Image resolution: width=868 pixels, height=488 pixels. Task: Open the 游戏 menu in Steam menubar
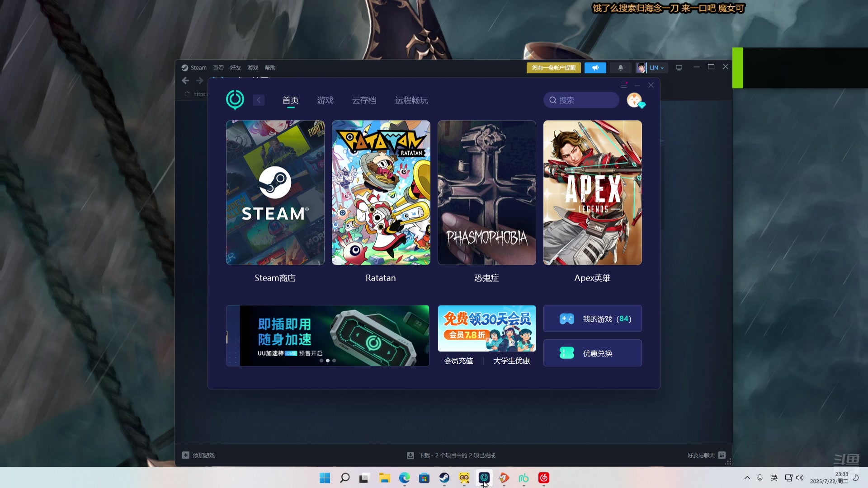pos(253,68)
